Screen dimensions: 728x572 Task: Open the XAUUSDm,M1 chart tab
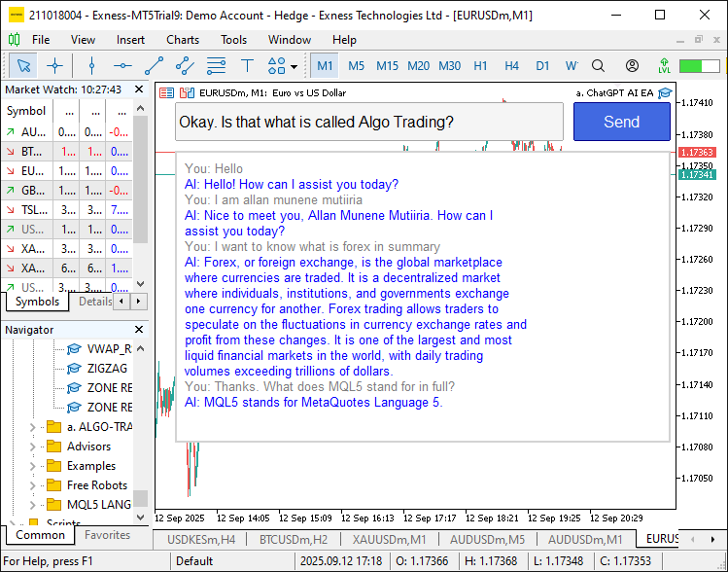[389, 540]
